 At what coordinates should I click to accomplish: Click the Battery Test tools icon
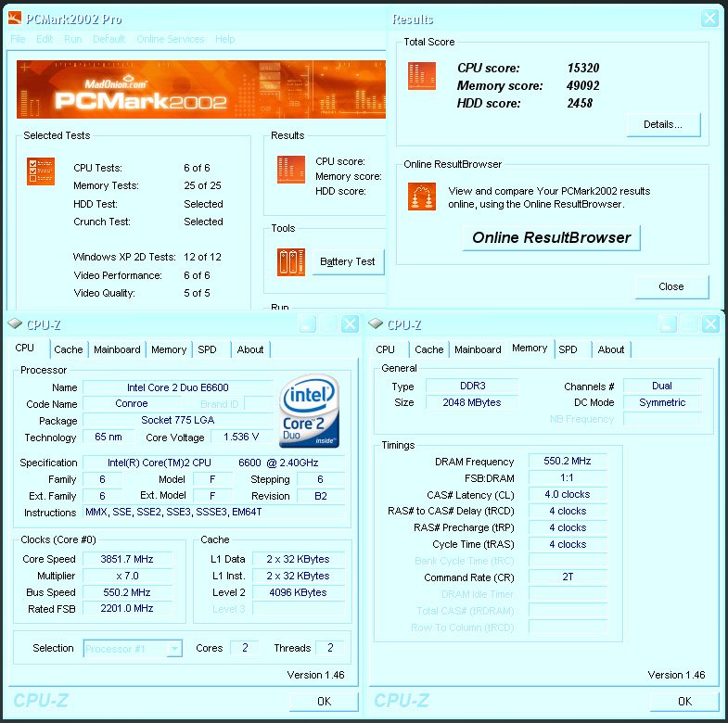coord(291,262)
